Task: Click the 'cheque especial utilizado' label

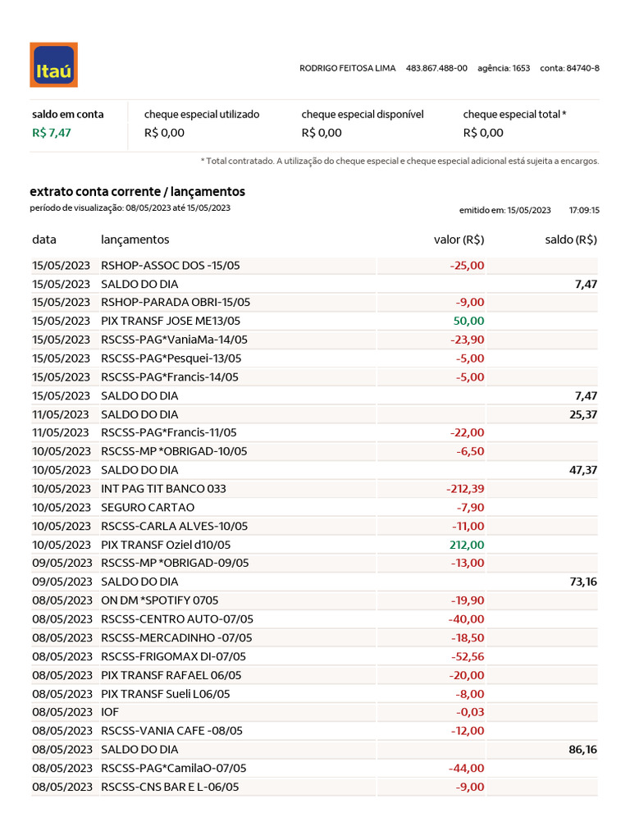Action: tap(202, 115)
